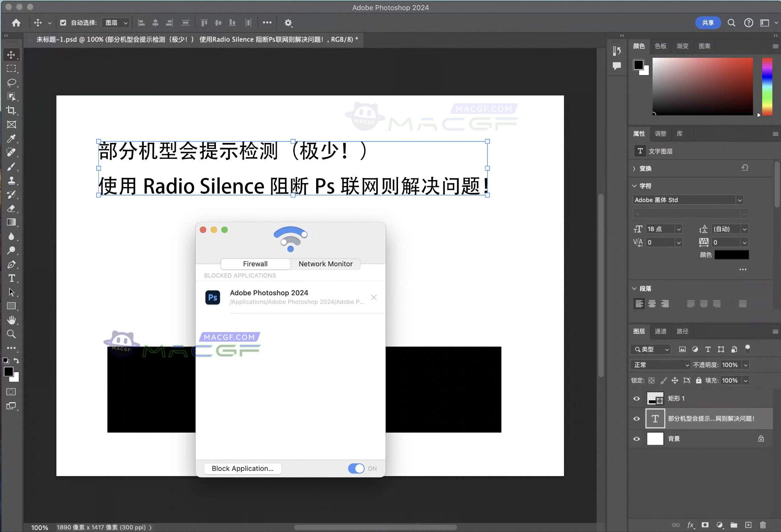Screen dimensions: 781x532
Task: Select the Gradient tool
Action: (12, 222)
